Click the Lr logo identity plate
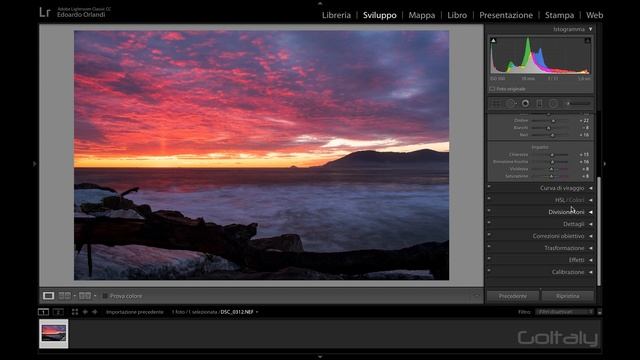 (x=45, y=12)
